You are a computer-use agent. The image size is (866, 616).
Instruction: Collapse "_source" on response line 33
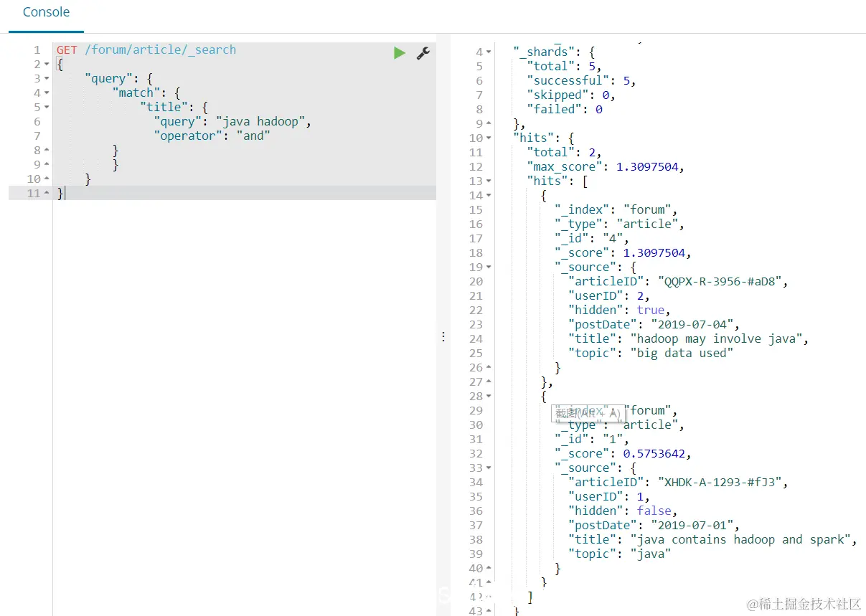[x=489, y=468]
